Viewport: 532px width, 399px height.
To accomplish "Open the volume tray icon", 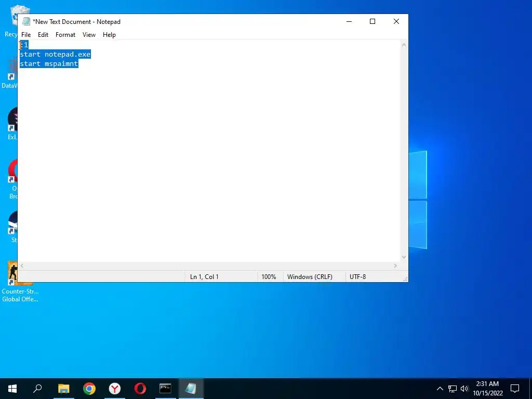I will [464, 389].
